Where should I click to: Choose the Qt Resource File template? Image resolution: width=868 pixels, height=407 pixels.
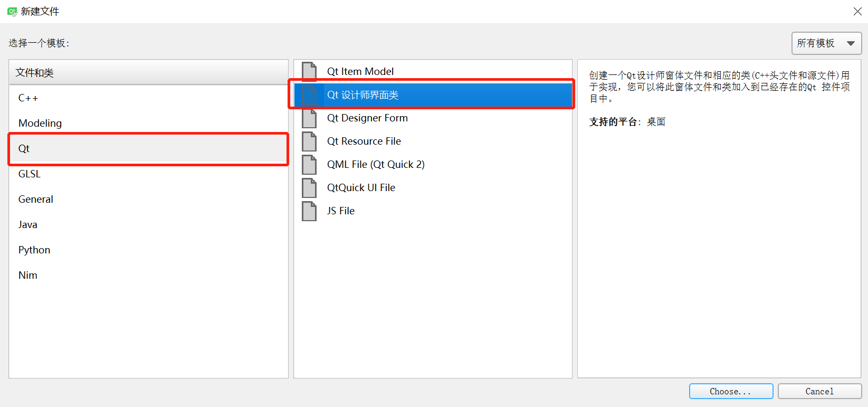click(433, 141)
